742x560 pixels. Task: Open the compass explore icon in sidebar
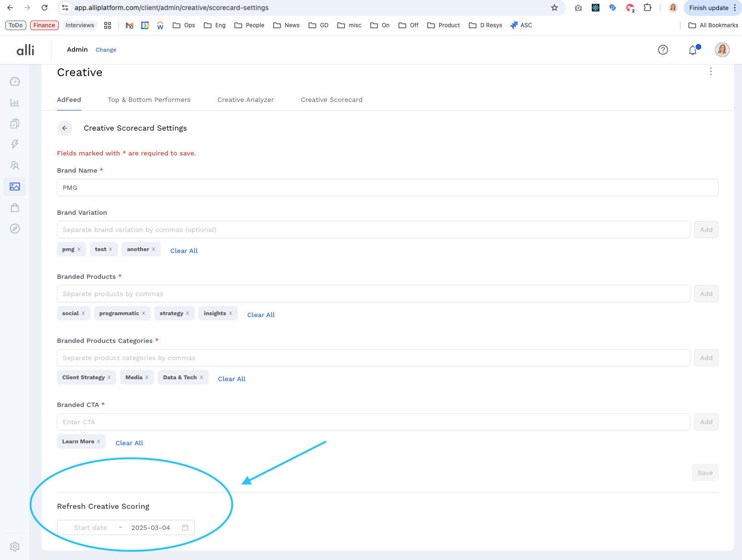point(15,229)
